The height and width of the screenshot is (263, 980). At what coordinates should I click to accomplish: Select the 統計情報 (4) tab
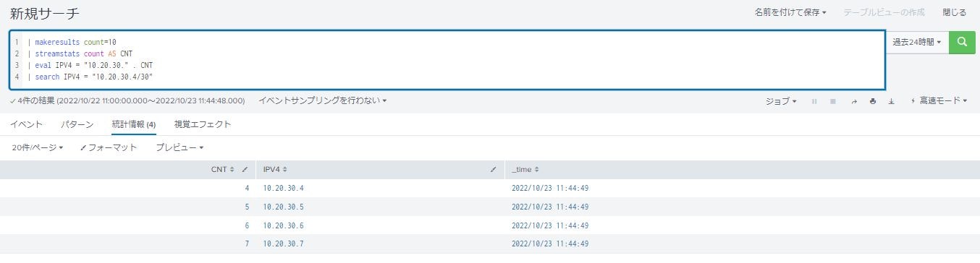pyautogui.click(x=134, y=124)
